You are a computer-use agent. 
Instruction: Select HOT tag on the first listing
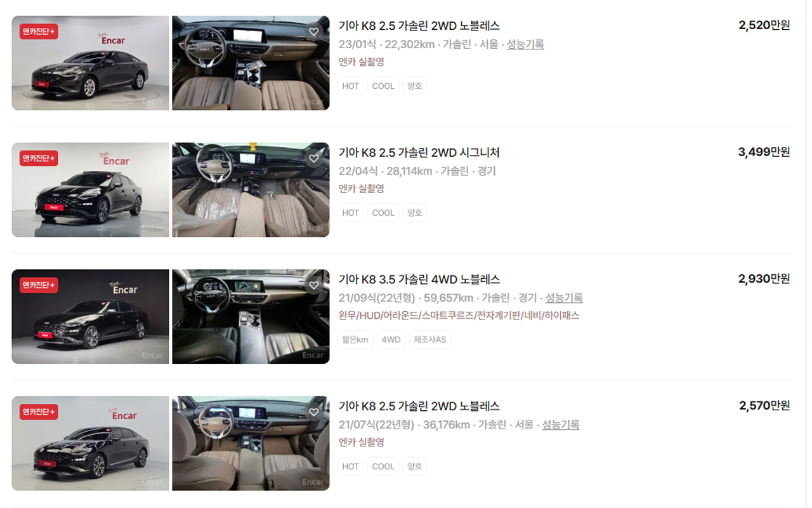point(351,86)
